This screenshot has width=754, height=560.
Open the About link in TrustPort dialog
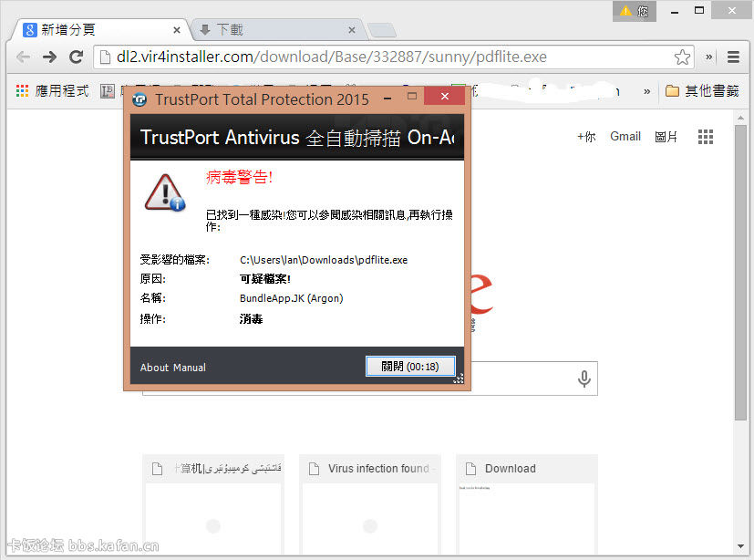pos(154,368)
